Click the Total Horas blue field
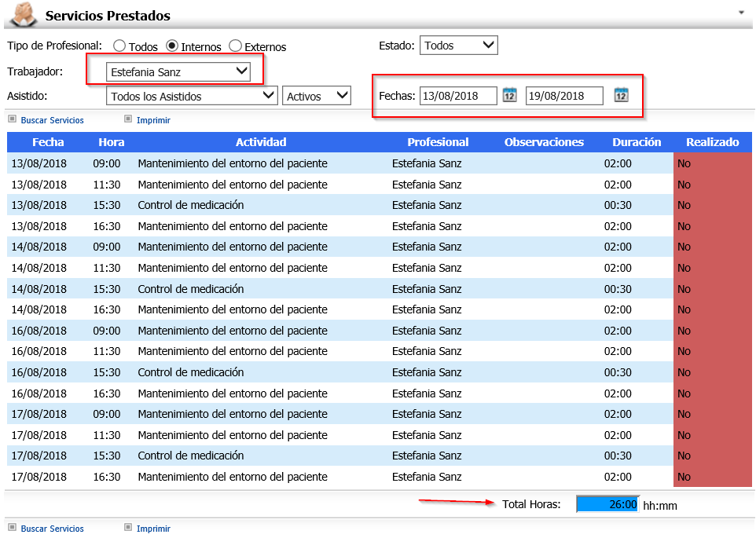Viewport: 756px width, 538px height. coord(607,504)
